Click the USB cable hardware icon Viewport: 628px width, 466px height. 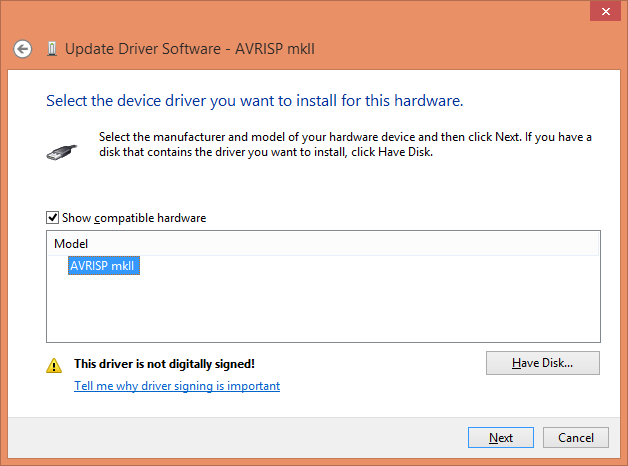point(62,152)
